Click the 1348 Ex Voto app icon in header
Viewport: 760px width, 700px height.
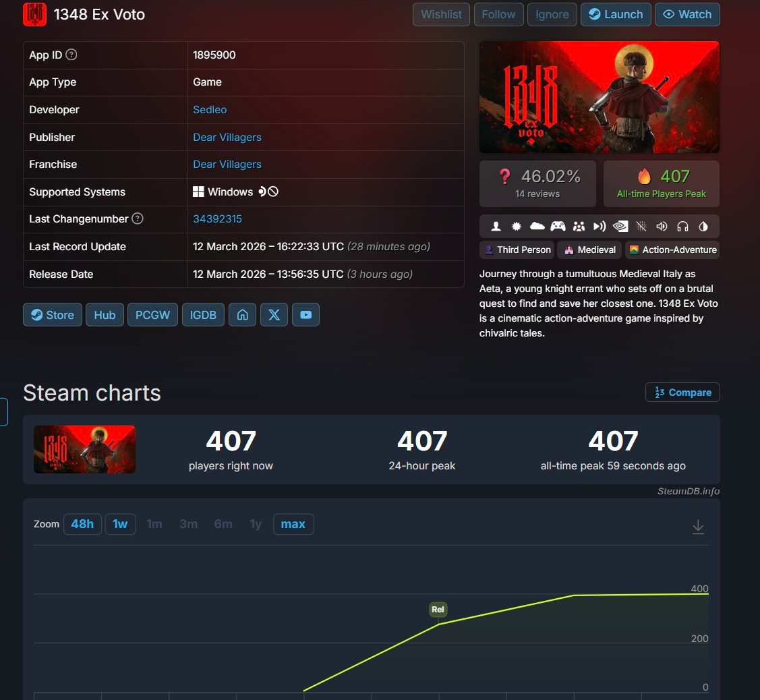(x=34, y=14)
